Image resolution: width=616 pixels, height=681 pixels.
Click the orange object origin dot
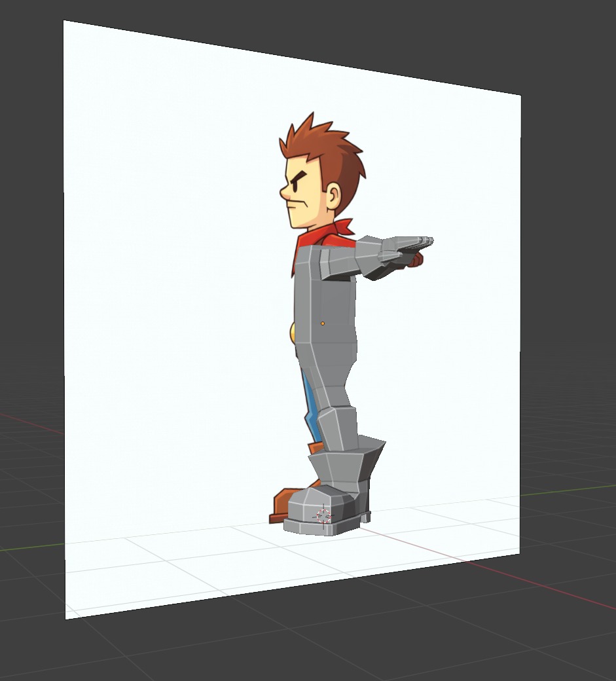click(323, 323)
